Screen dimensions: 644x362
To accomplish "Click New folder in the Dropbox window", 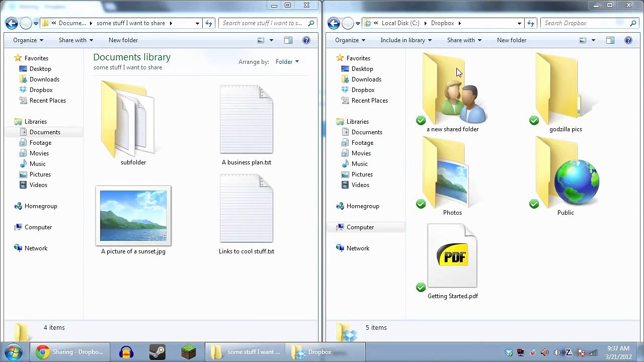I will pos(512,40).
